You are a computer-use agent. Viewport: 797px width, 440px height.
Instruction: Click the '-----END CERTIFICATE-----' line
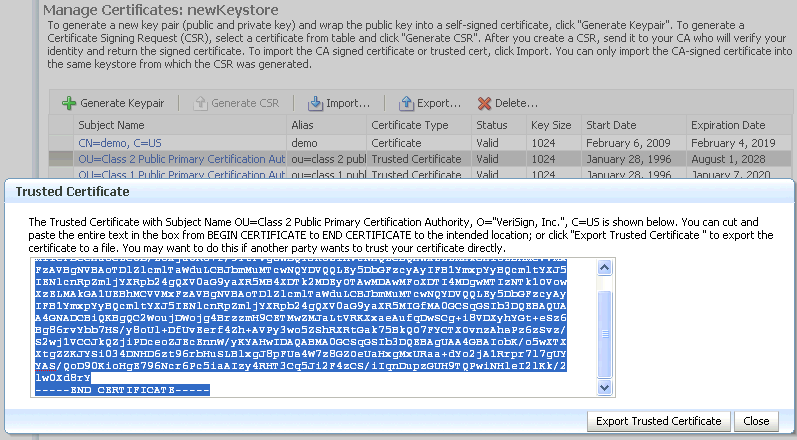coord(122,390)
